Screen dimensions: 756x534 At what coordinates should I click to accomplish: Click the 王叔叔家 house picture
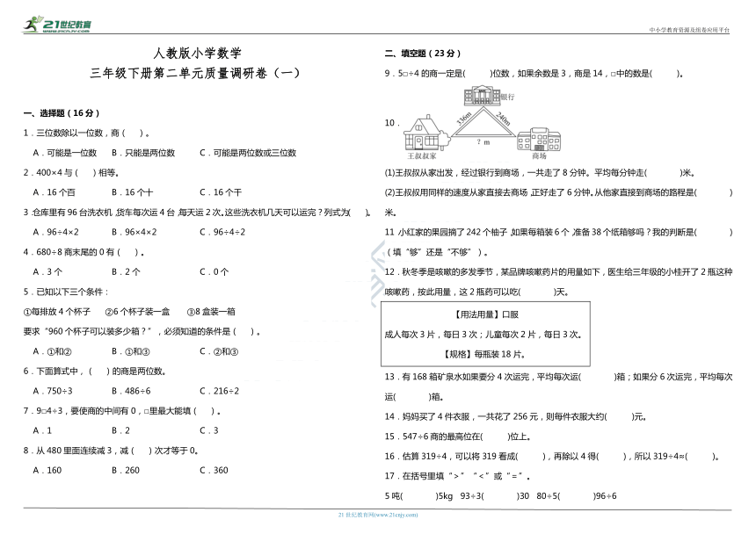point(426,133)
